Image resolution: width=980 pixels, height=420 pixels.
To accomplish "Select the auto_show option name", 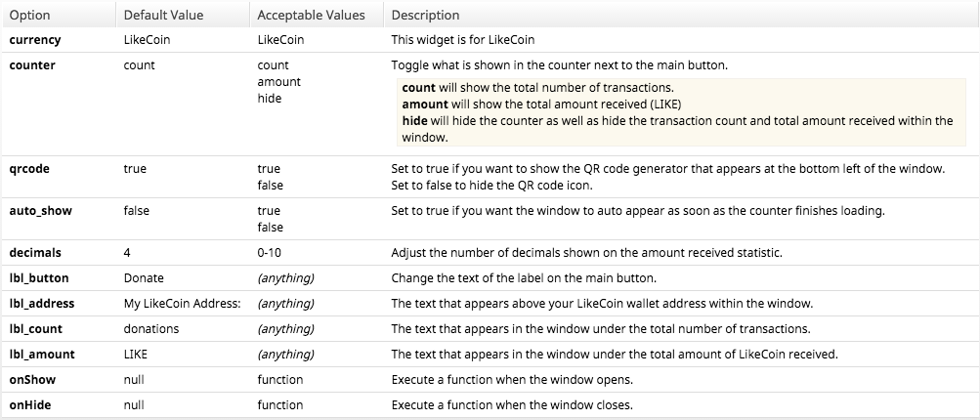I will [x=41, y=211].
